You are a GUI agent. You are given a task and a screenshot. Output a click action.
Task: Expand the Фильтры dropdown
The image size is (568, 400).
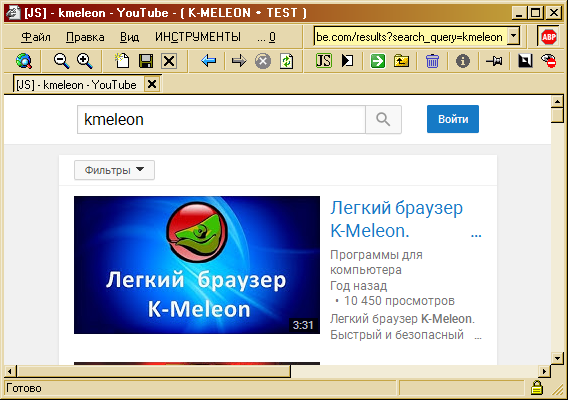click(x=114, y=170)
